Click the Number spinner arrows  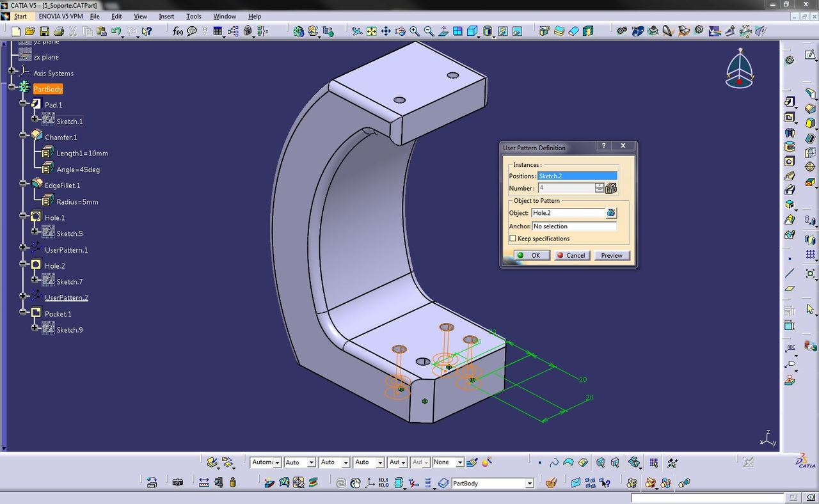coord(600,188)
